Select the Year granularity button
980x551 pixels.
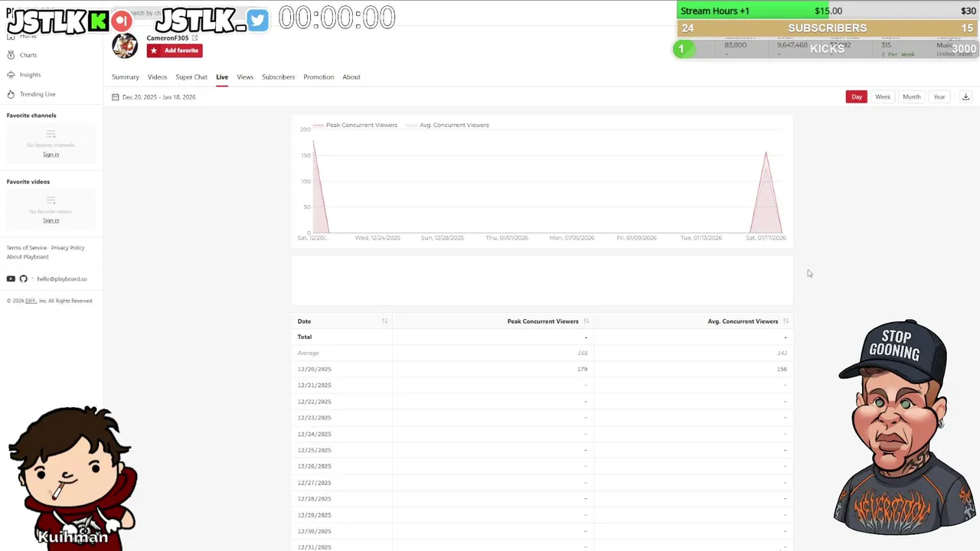[939, 96]
